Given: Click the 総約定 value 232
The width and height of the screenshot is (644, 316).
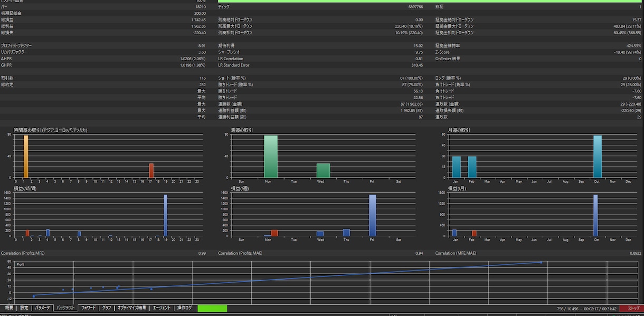Looking at the screenshot, I should 203,85.
